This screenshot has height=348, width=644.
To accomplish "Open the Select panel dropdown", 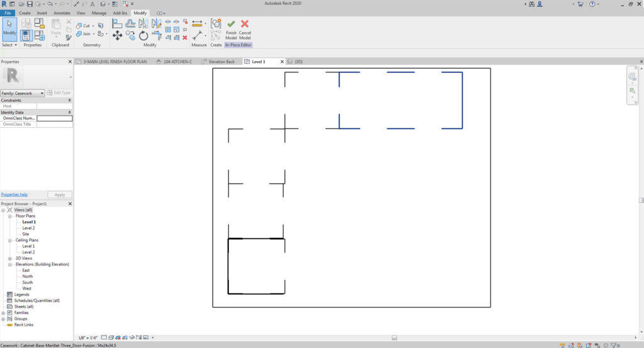I will [9, 45].
